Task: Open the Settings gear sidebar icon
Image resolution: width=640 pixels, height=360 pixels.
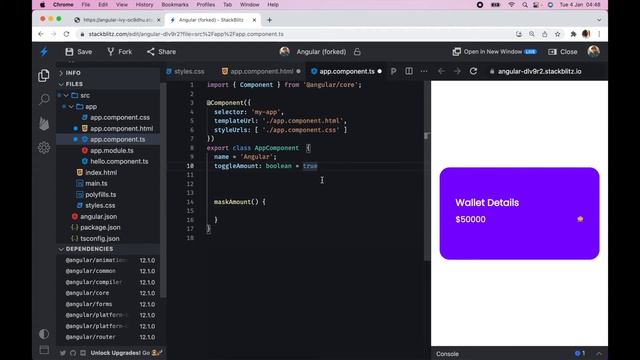Action: [44, 147]
